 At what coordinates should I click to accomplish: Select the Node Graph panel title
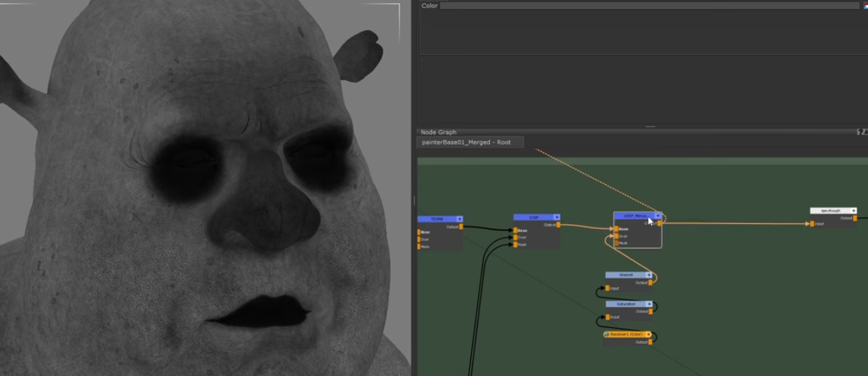439,132
